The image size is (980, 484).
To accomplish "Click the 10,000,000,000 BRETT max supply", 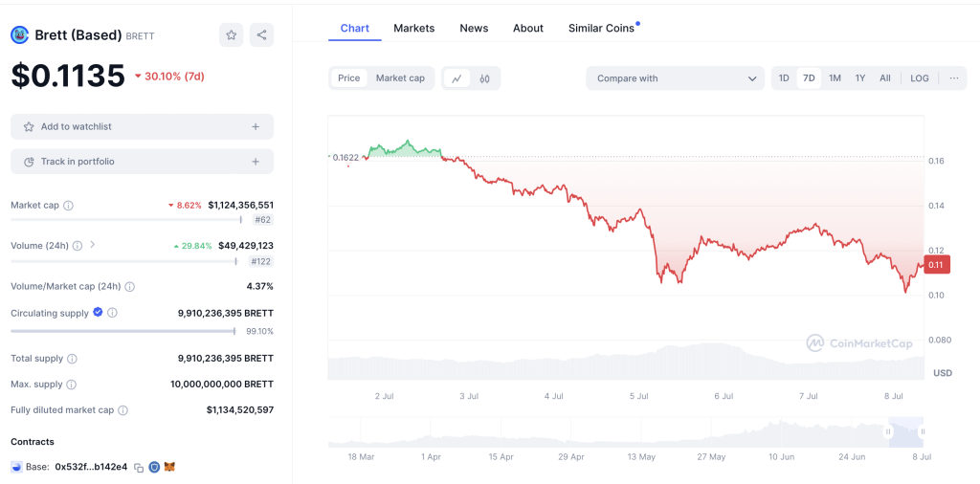I will coord(222,385).
